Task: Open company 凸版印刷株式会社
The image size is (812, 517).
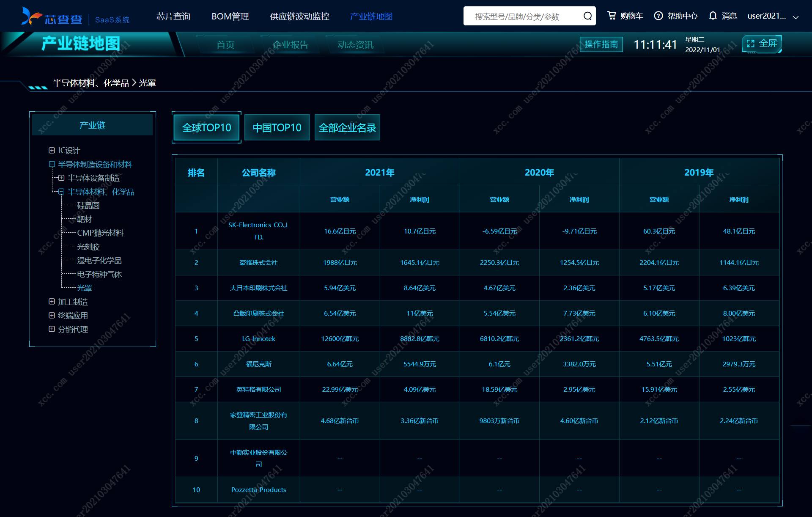Action: point(258,313)
